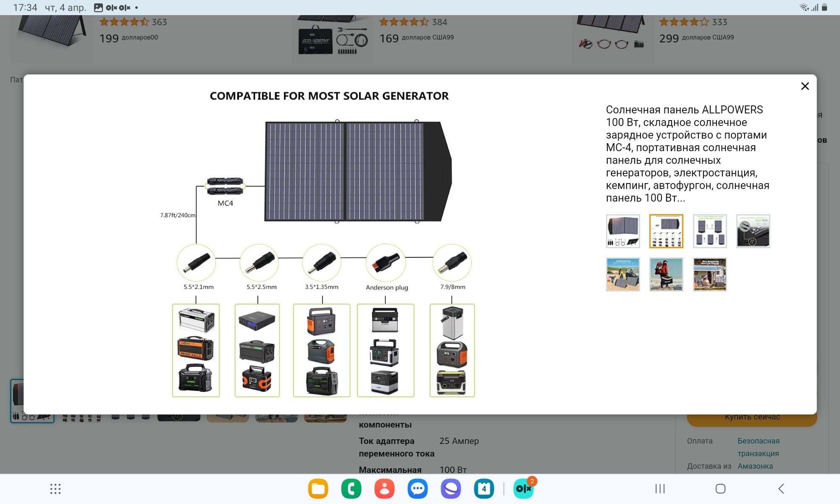Select the first thumbnail with panel and accessories
840x504 pixels.
point(623,231)
